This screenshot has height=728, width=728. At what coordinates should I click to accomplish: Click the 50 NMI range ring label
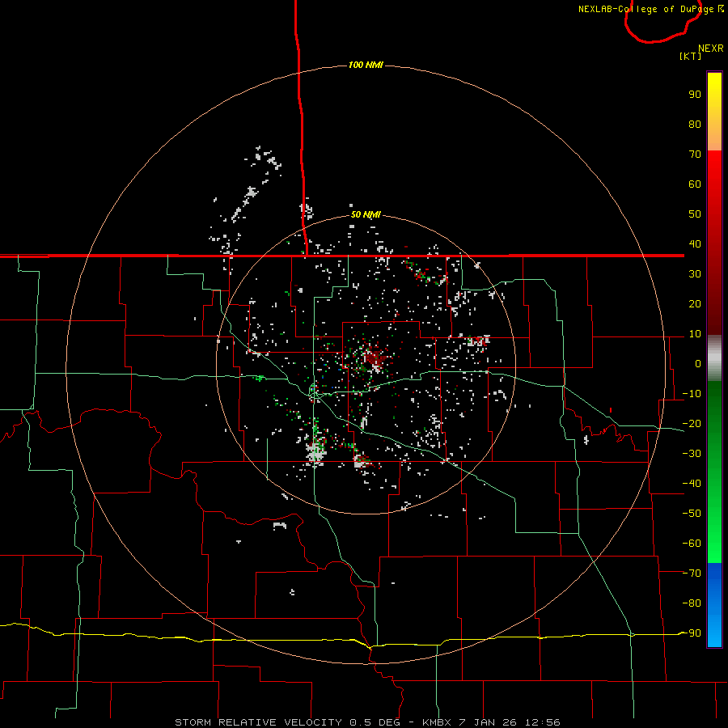coord(366,214)
